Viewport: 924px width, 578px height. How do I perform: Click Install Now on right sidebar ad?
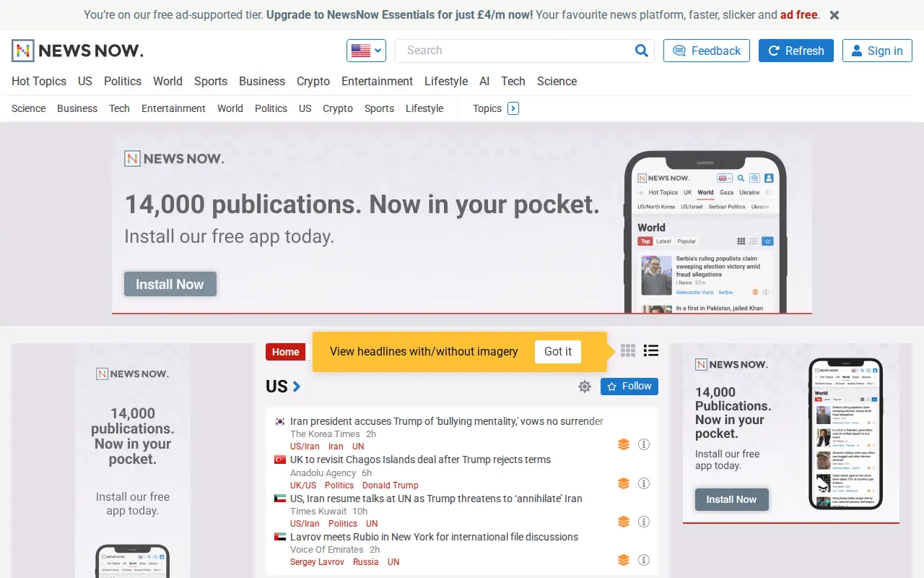point(731,499)
